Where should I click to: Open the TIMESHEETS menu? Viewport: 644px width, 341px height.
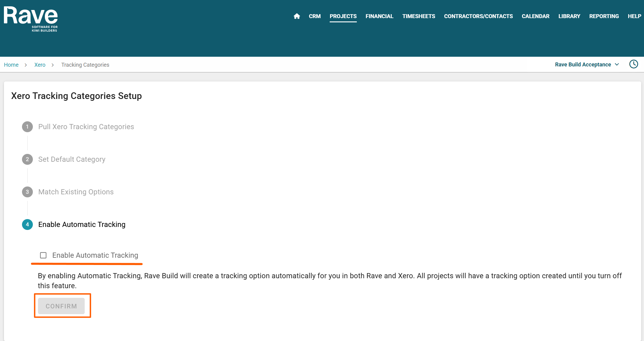tap(419, 16)
